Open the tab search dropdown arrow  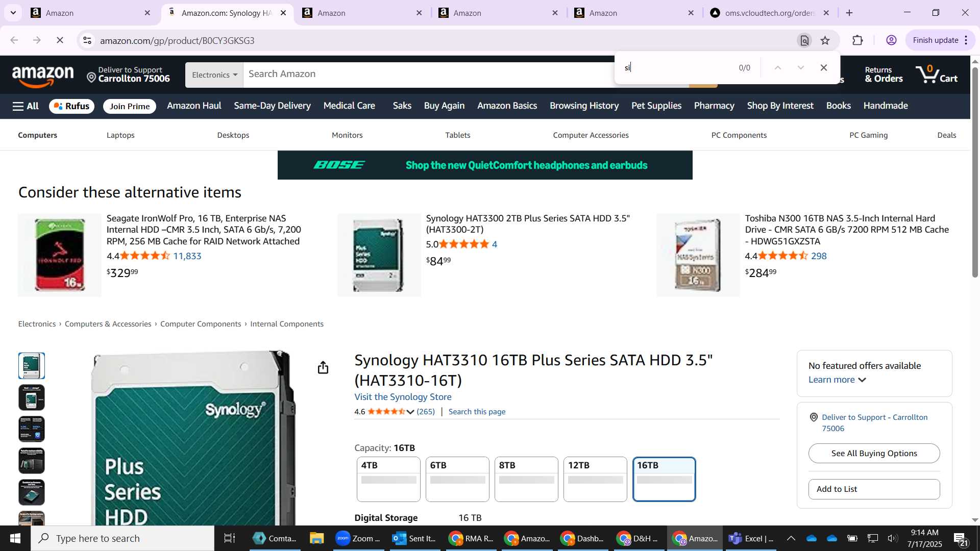(13, 13)
